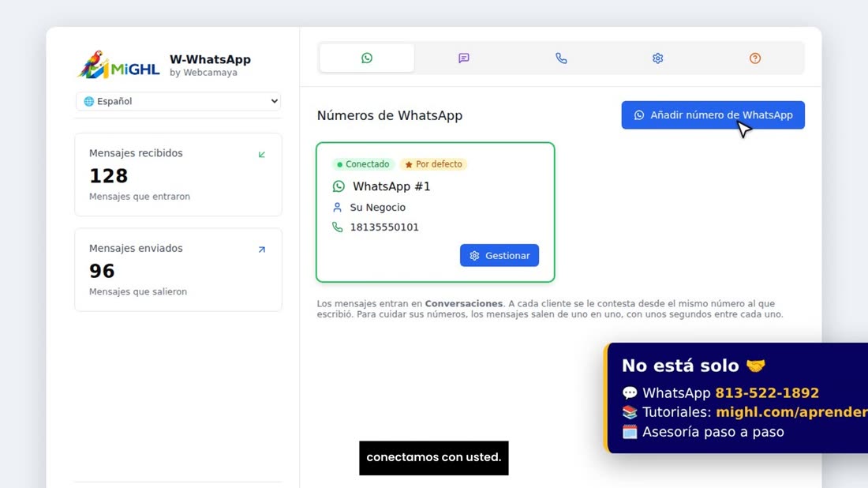Click the W-WhatsApp app title
The image size is (868, 488).
click(211, 59)
